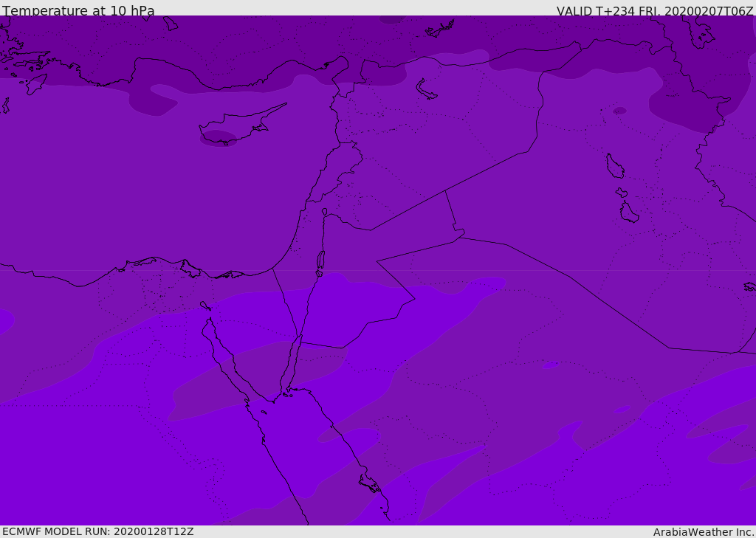Click the 'Temperature at 10 hPa' title text
Image resolution: width=756 pixels, height=538 pixels.
(x=78, y=10)
